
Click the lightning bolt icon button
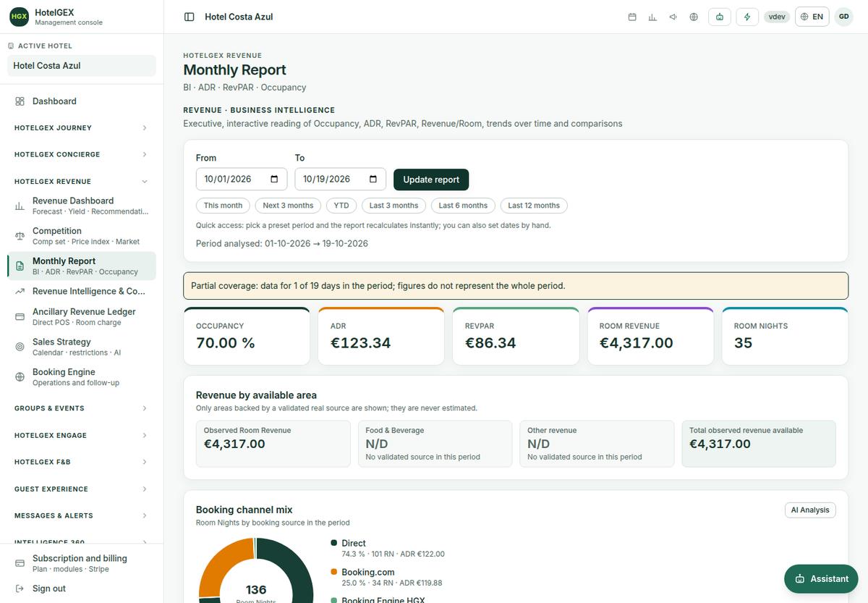[x=747, y=17]
